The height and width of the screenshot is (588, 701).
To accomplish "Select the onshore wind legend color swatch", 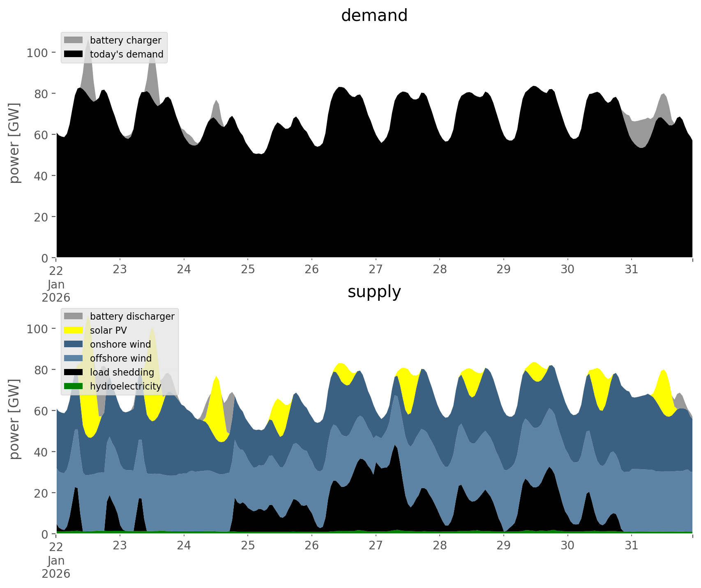I will (x=74, y=344).
